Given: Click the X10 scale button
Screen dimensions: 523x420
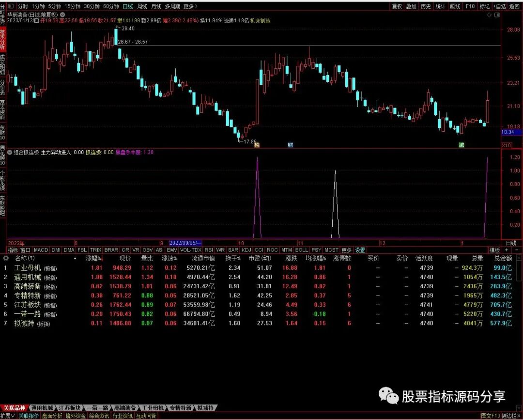Looking at the screenshot, I should [x=507, y=145].
